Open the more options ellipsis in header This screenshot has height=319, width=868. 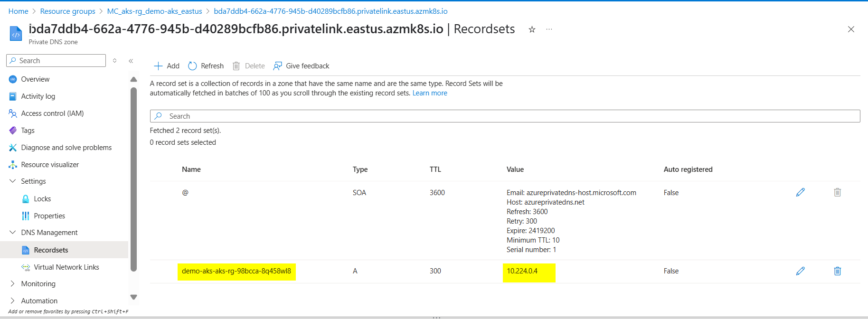(x=549, y=29)
